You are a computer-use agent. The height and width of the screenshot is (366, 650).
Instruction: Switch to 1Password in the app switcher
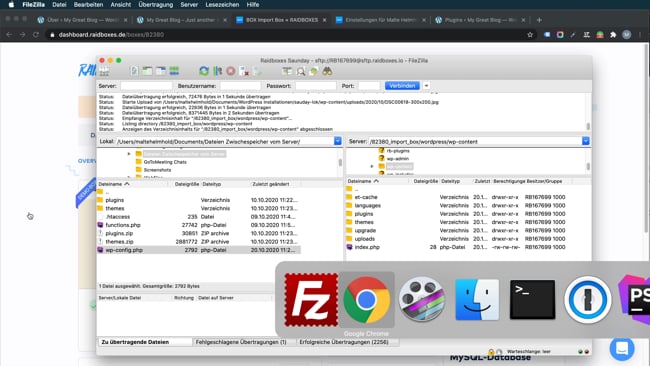[x=587, y=300]
